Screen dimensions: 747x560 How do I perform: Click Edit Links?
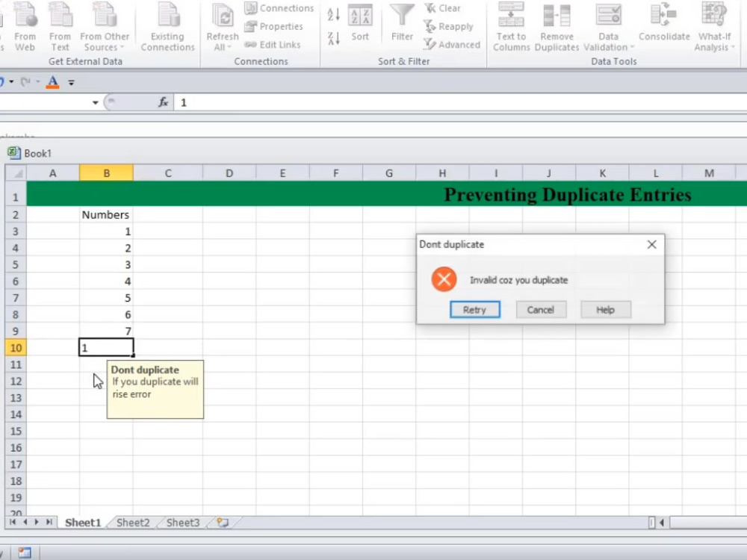coord(273,44)
